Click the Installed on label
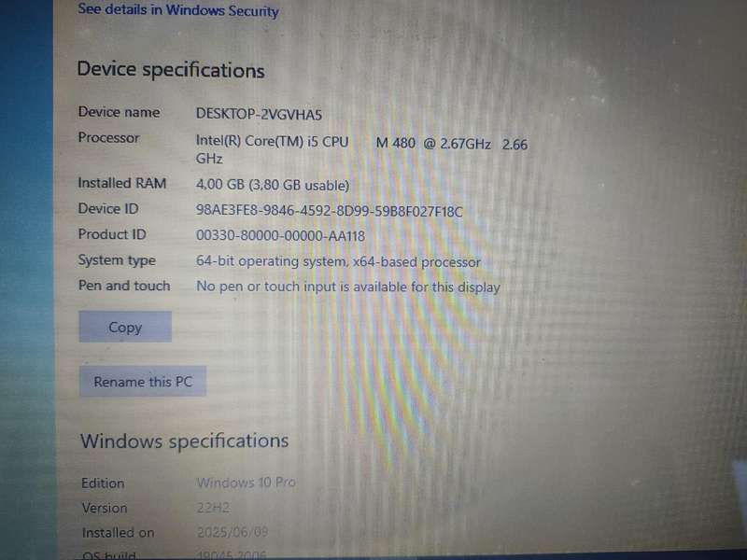 coord(119,532)
